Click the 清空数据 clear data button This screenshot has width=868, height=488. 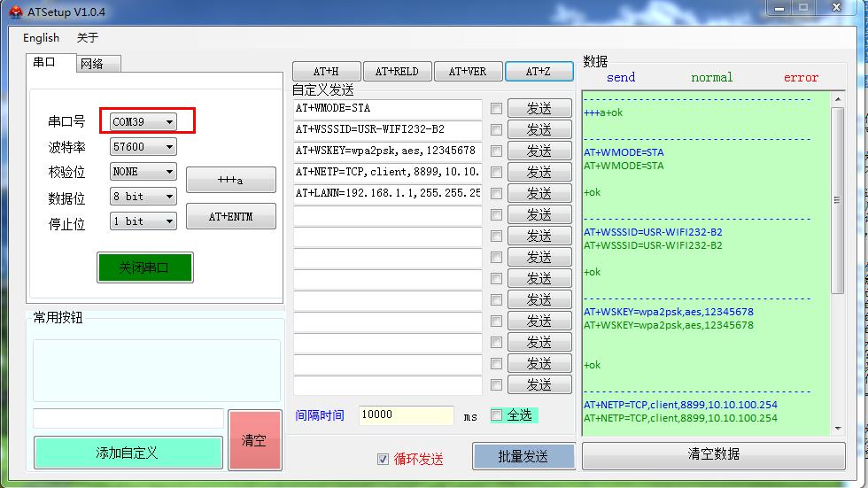[714, 455]
